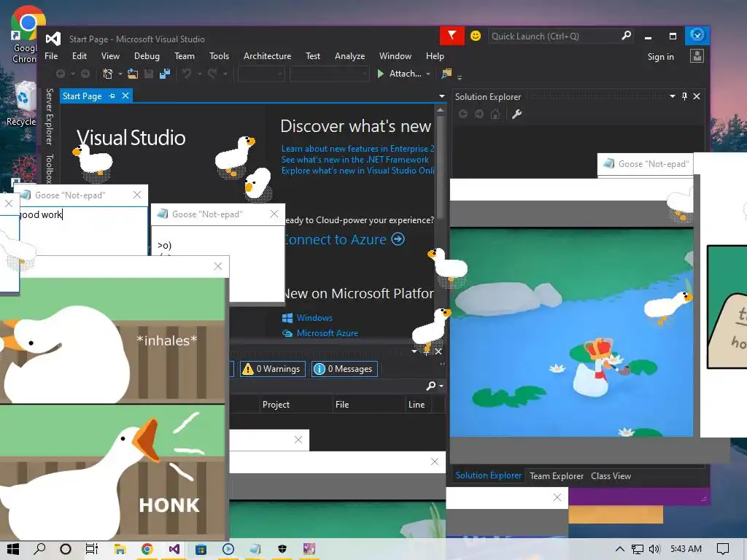
Task: Click the Solution Explorer Properties wrench icon
Action: [517, 114]
